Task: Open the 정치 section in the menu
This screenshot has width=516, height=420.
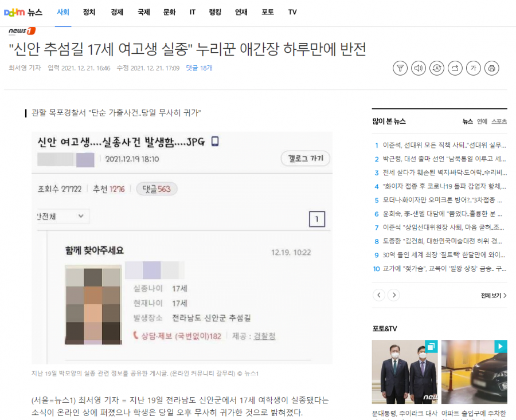Action: pyautogui.click(x=89, y=12)
